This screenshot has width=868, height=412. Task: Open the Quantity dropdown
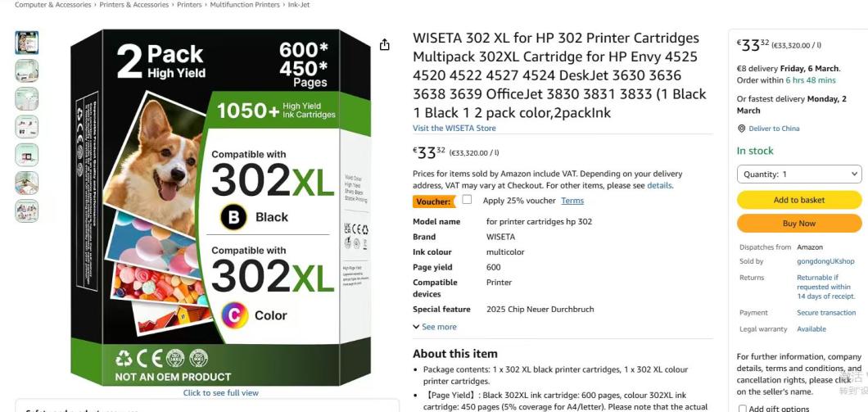pyautogui.click(x=798, y=174)
